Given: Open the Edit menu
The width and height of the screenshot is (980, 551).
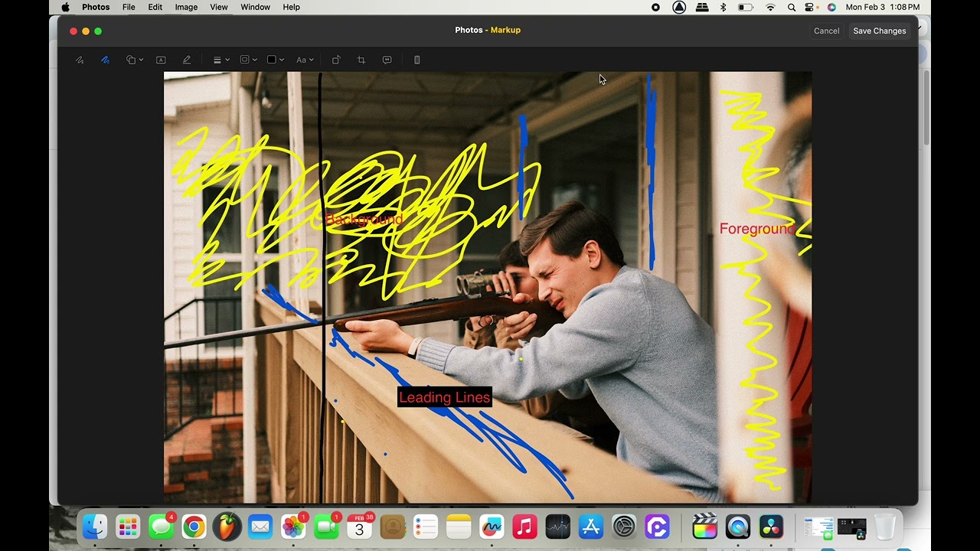Looking at the screenshot, I should [155, 7].
